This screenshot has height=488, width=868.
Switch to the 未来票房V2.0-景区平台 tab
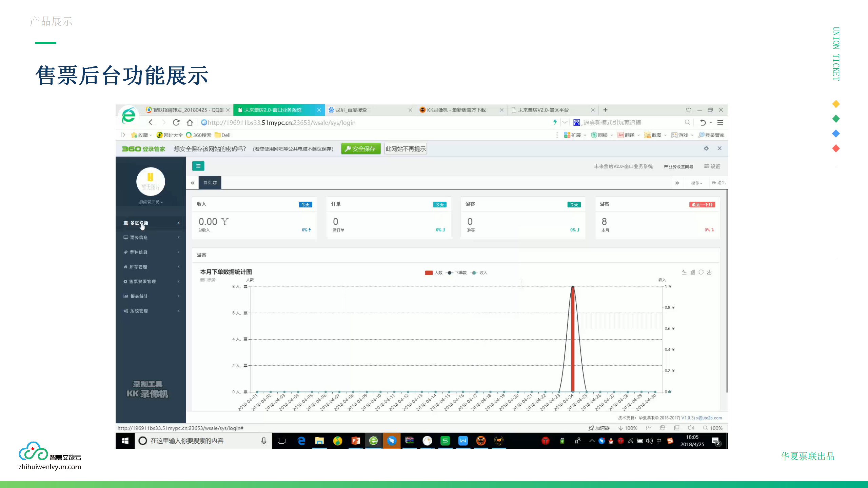(x=553, y=110)
